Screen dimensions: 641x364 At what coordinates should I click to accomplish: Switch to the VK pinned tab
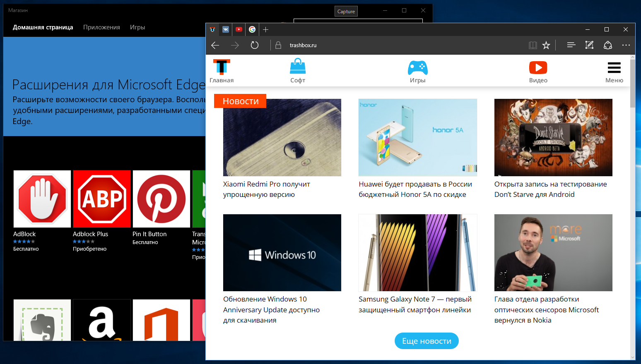point(226,29)
